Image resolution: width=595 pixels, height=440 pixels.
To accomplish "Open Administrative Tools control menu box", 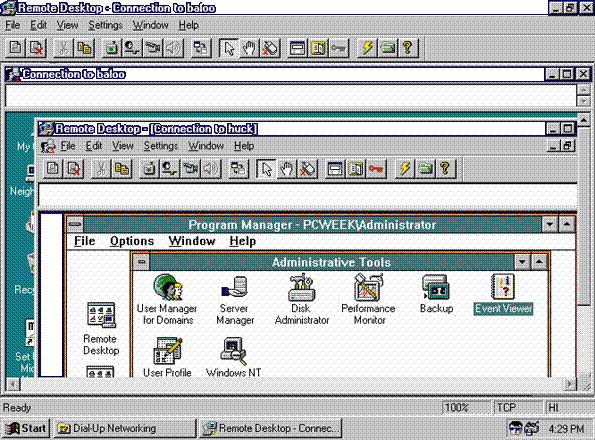I will click(141, 262).
